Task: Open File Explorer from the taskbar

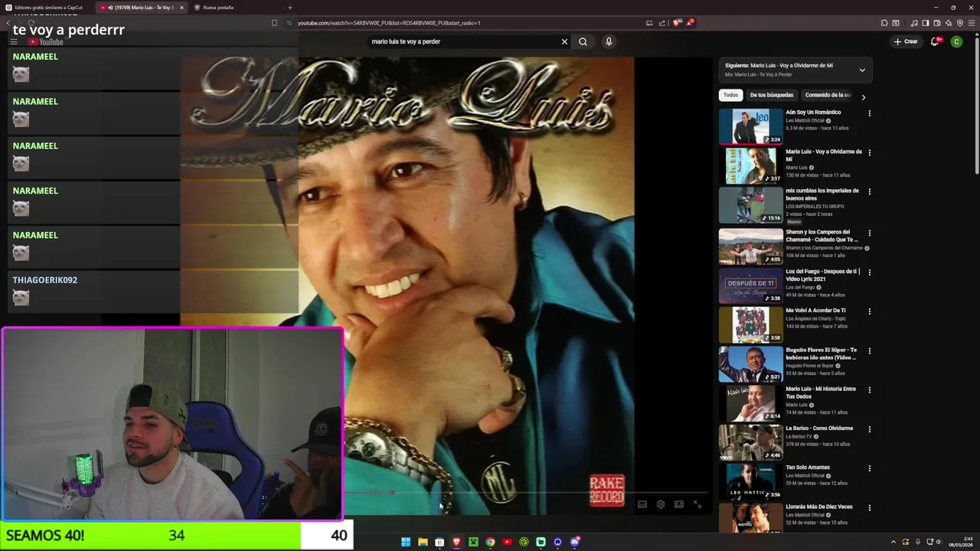Action: (x=423, y=542)
